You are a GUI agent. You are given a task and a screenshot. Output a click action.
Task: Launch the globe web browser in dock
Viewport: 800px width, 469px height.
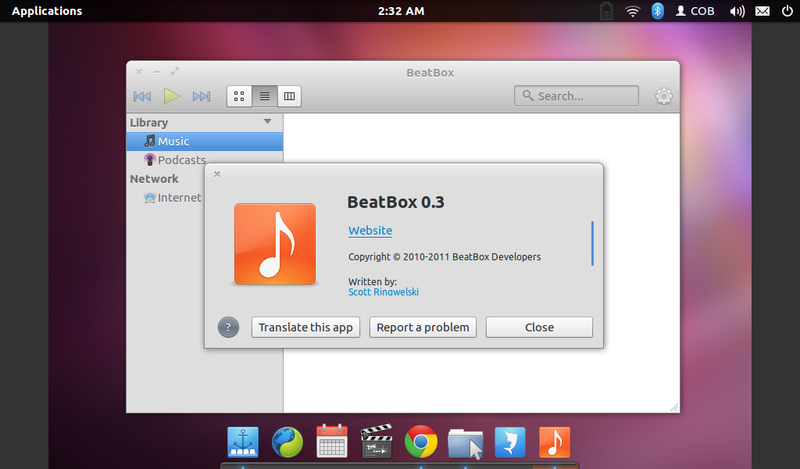[287, 442]
